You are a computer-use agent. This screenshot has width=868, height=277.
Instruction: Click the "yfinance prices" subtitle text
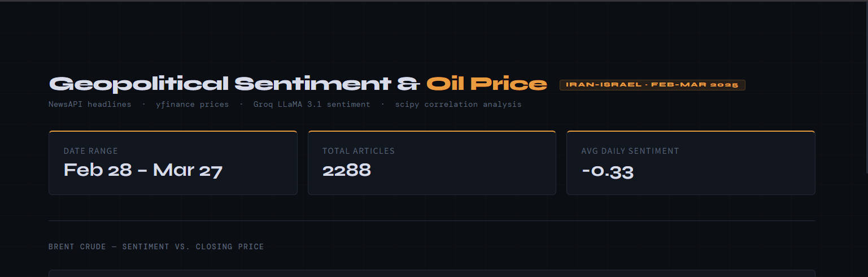192,105
